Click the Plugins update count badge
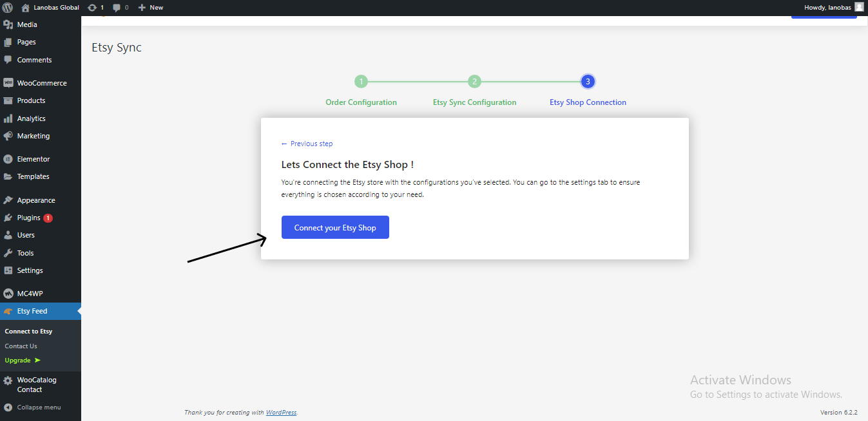 48,218
